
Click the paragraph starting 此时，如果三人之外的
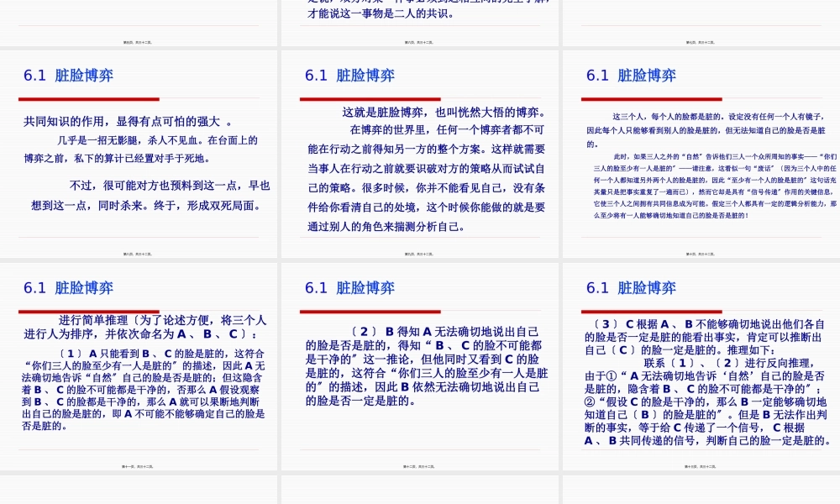(711, 186)
